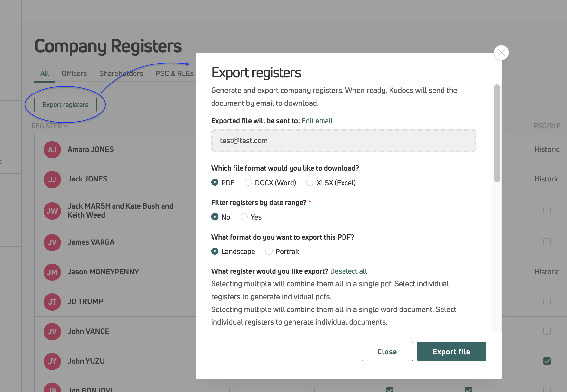Select Portrait PDF orientation
Image resolution: width=567 pixels, height=392 pixels.
tap(269, 251)
